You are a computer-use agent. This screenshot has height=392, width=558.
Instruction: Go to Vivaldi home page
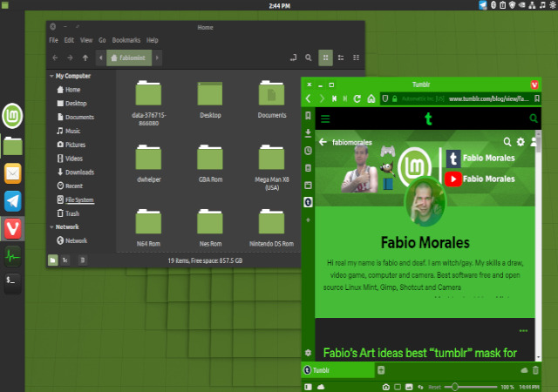point(371,98)
